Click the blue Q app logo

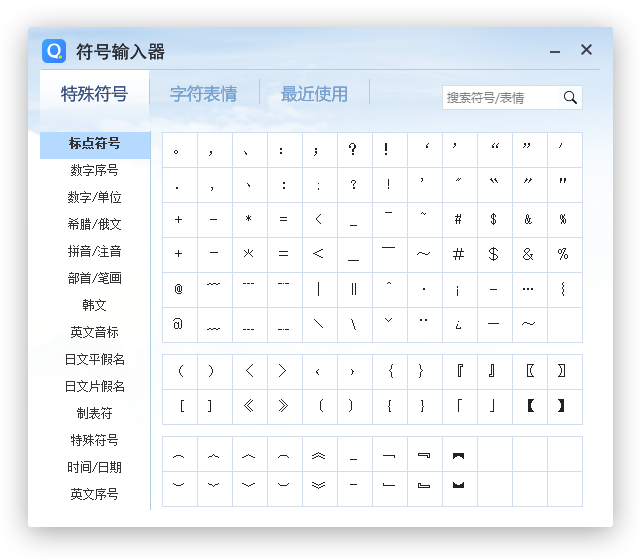[54, 51]
